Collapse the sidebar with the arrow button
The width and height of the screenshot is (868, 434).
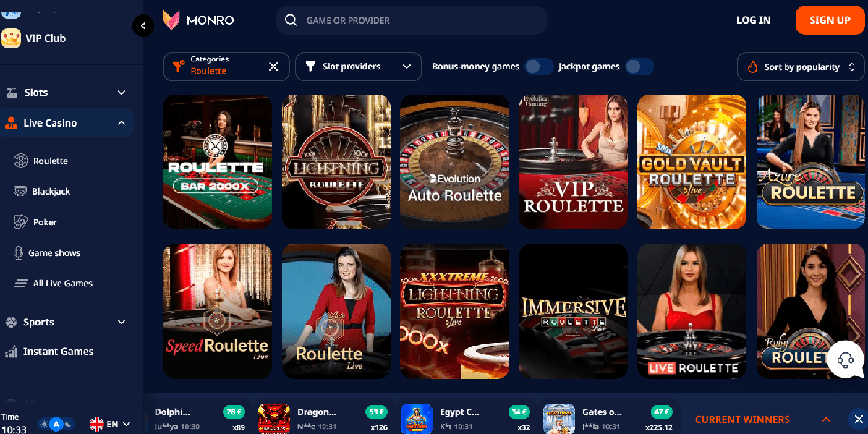click(x=143, y=26)
